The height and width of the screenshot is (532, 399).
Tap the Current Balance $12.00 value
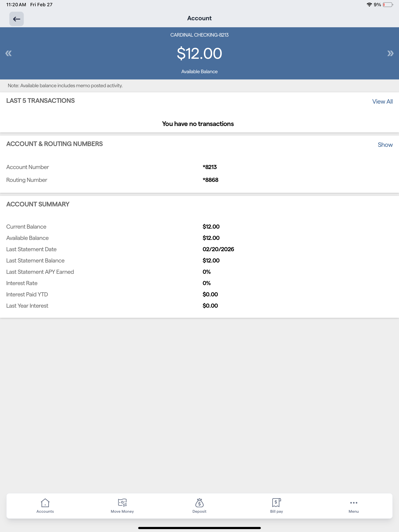[x=211, y=226]
